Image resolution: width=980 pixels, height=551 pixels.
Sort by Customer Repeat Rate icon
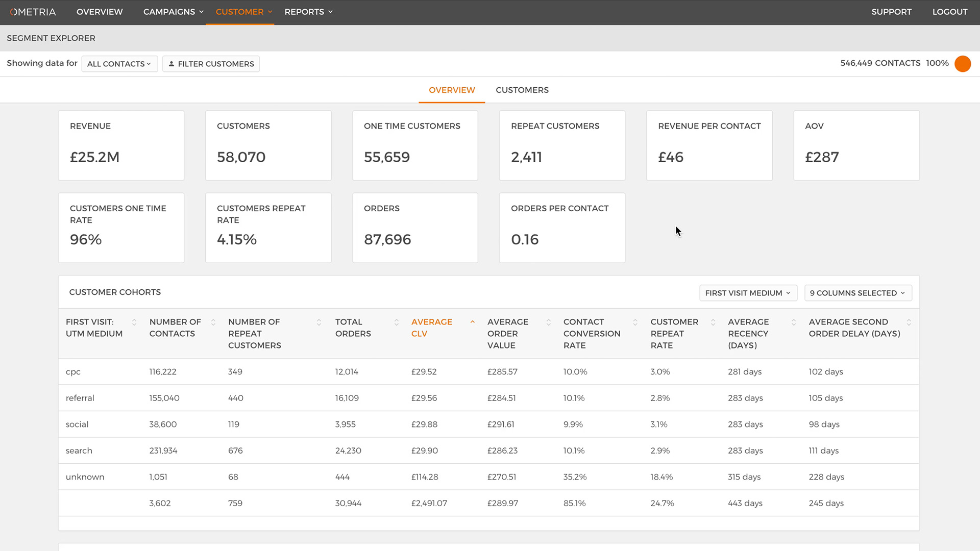pos(714,322)
